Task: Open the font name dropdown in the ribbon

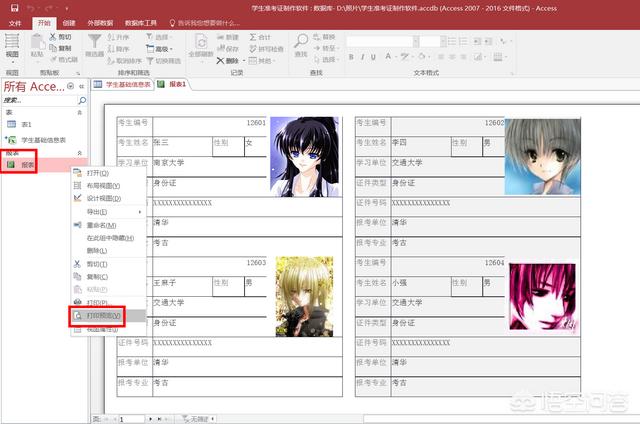Action: (x=416, y=41)
